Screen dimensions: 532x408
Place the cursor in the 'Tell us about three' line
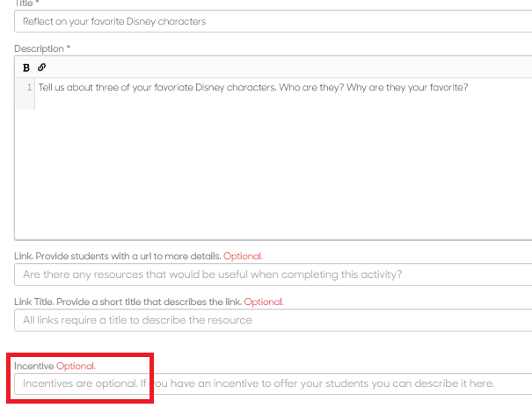[x=253, y=88]
